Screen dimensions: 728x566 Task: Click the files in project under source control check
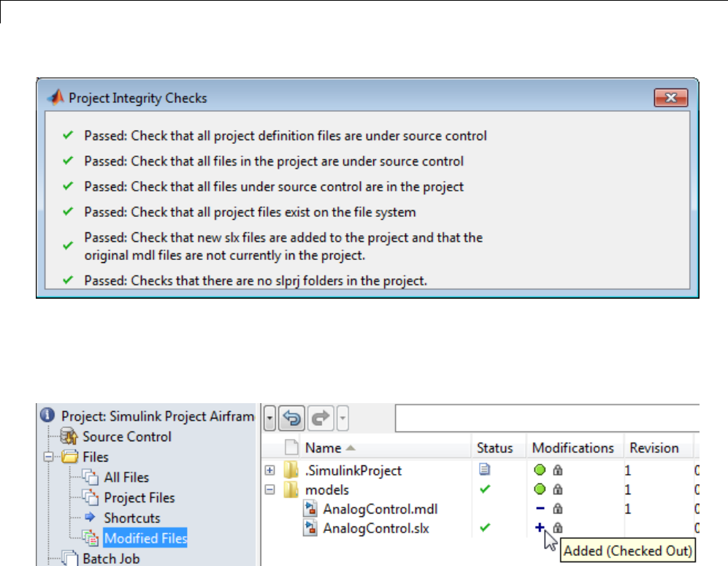click(x=274, y=161)
